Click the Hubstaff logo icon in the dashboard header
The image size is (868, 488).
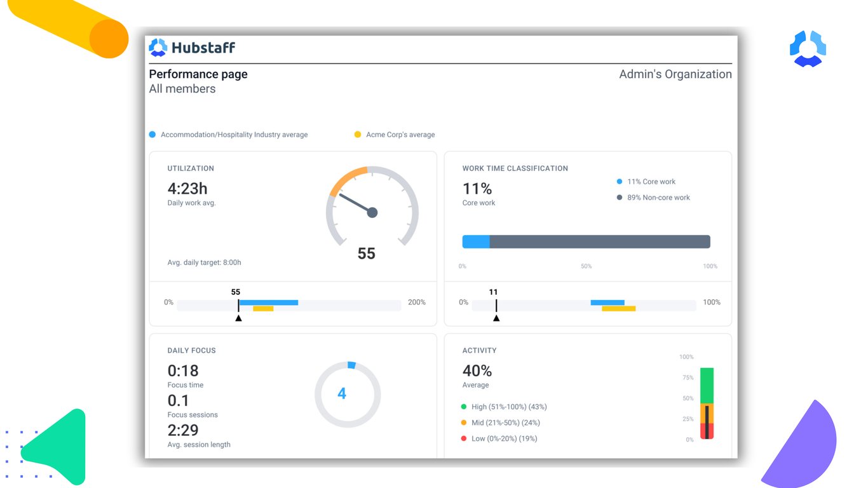(158, 48)
